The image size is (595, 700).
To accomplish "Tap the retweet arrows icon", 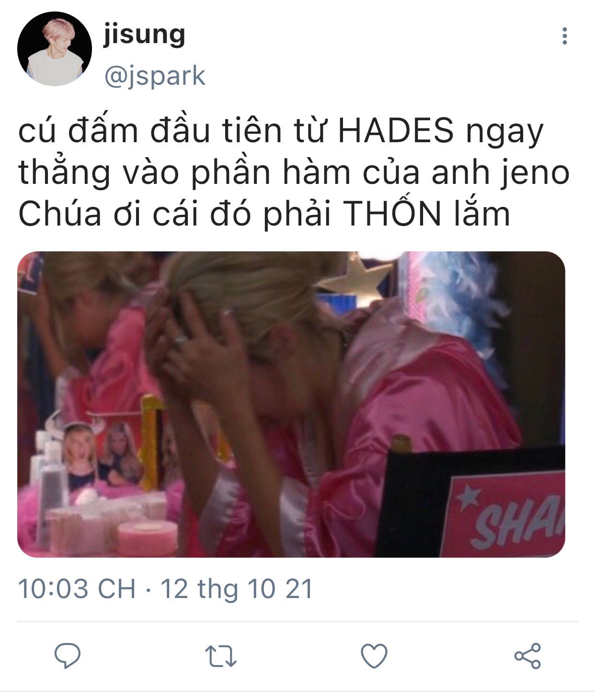I will pyautogui.click(x=220, y=656).
